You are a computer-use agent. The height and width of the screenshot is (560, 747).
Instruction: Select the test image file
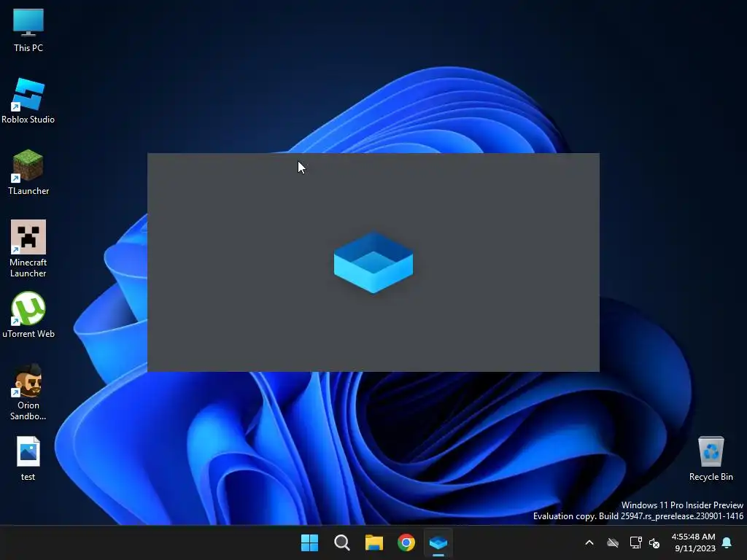click(28, 459)
